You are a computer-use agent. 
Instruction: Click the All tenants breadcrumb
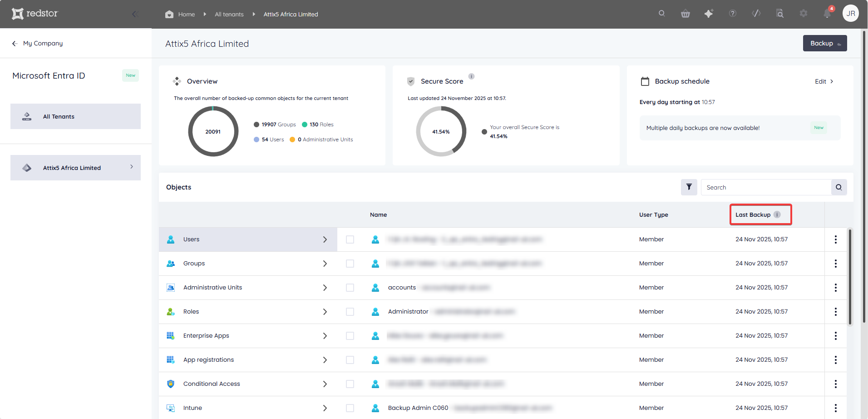(x=229, y=14)
